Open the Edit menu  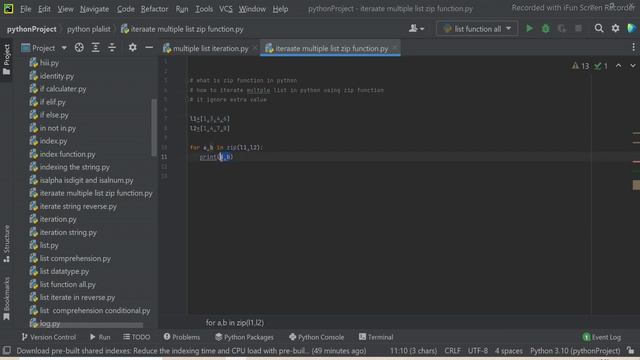tap(44, 9)
